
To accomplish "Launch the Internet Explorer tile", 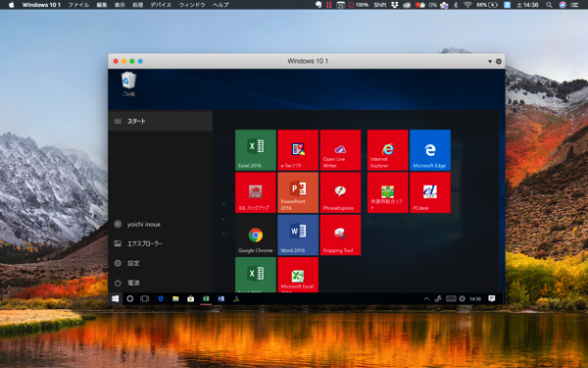I will click(387, 150).
